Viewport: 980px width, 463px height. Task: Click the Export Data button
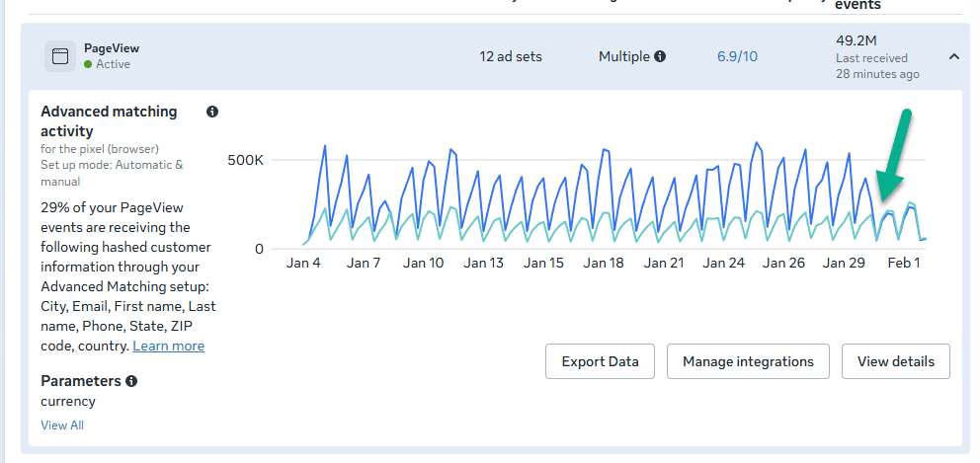pyautogui.click(x=600, y=361)
